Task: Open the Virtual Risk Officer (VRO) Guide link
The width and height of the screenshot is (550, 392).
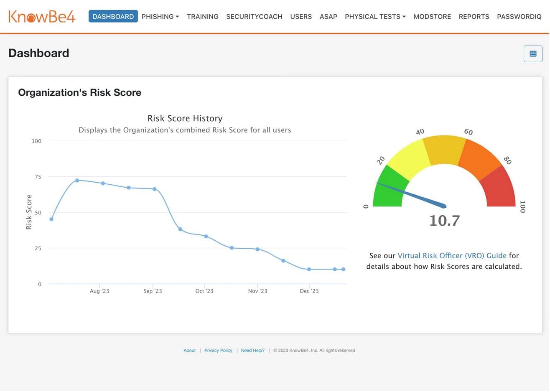Action: pyautogui.click(x=452, y=255)
